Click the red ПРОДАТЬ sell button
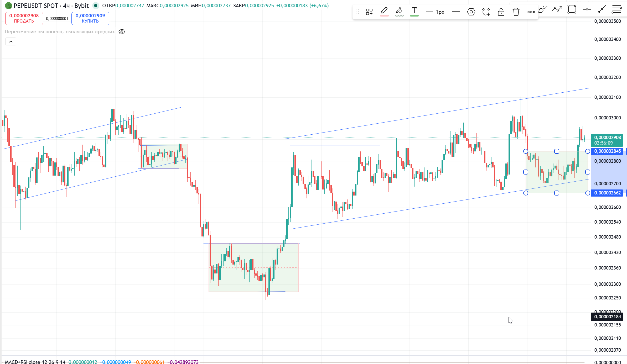This screenshot has width=627, height=364. (24, 18)
